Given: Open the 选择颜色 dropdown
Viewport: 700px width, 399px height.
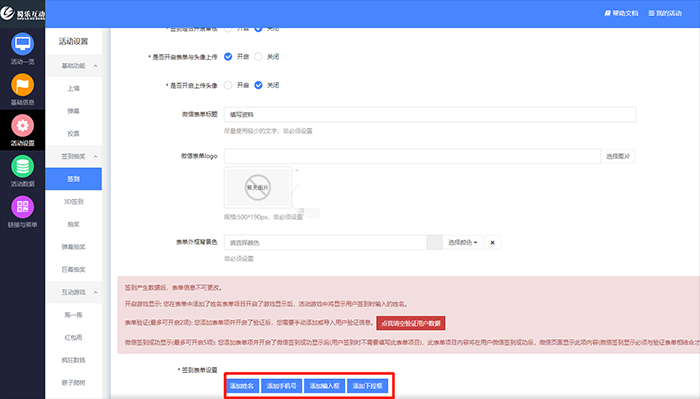Looking at the screenshot, I should pyautogui.click(x=462, y=242).
